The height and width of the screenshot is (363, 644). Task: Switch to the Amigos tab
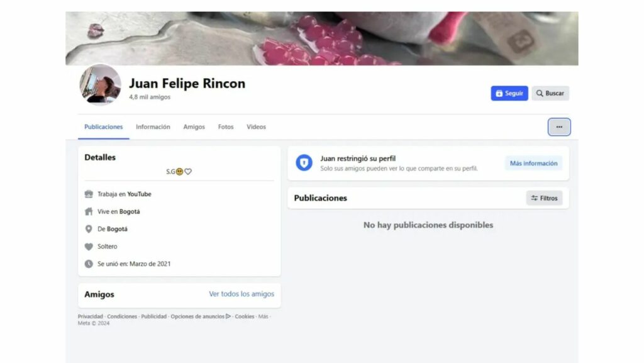point(194,127)
